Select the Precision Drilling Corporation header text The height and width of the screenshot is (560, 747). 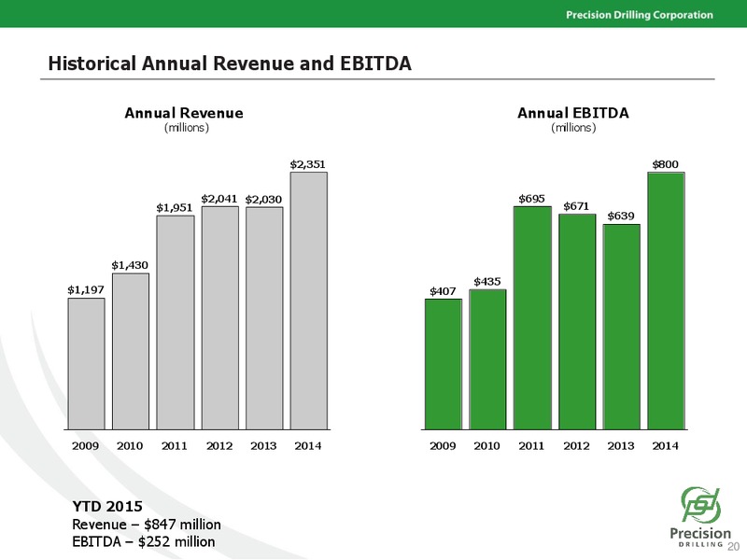coord(640,15)
